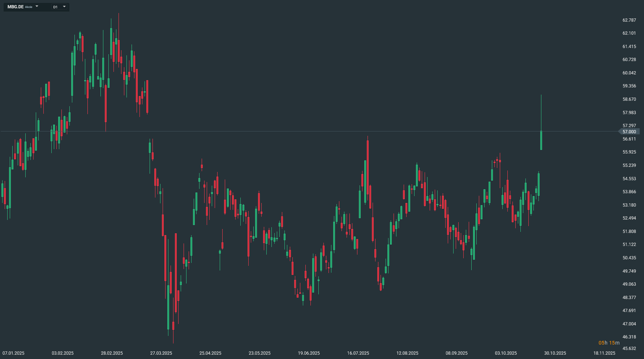Image resolution: width=644 pixels, height=359 pixels.
Task: Click the 60.042 price level label
Action: click(629, 73)
